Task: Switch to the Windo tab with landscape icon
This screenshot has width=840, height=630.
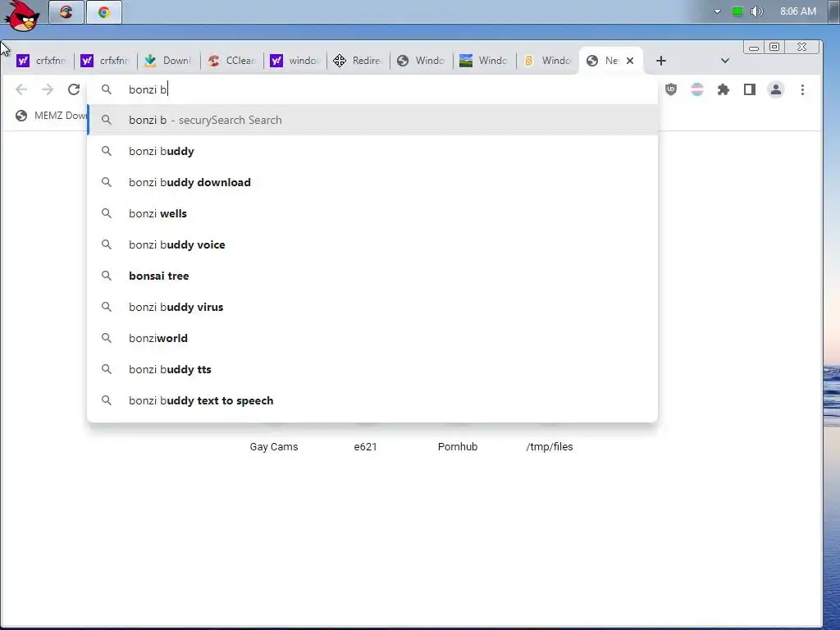Action: pos(484,61)
